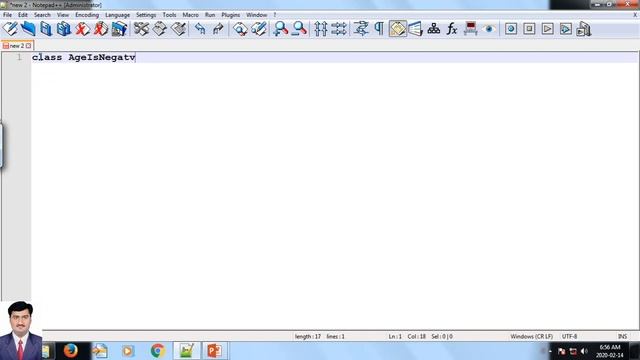Click 'Ln : 1' in the status bar

point(395,337)
